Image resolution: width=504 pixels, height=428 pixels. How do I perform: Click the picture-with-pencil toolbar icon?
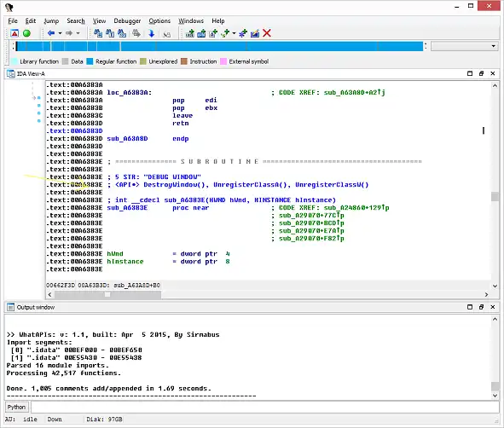pyautogui.click(x=255, y=33)
